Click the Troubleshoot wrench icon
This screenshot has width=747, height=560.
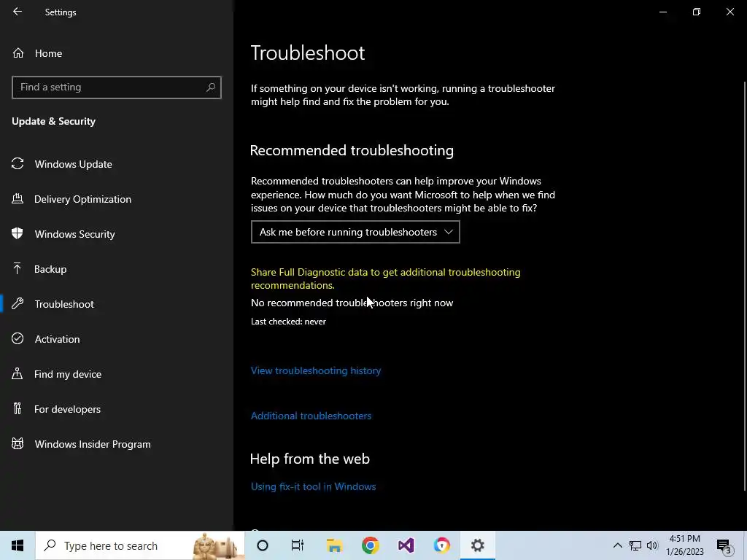pos(18,303)
